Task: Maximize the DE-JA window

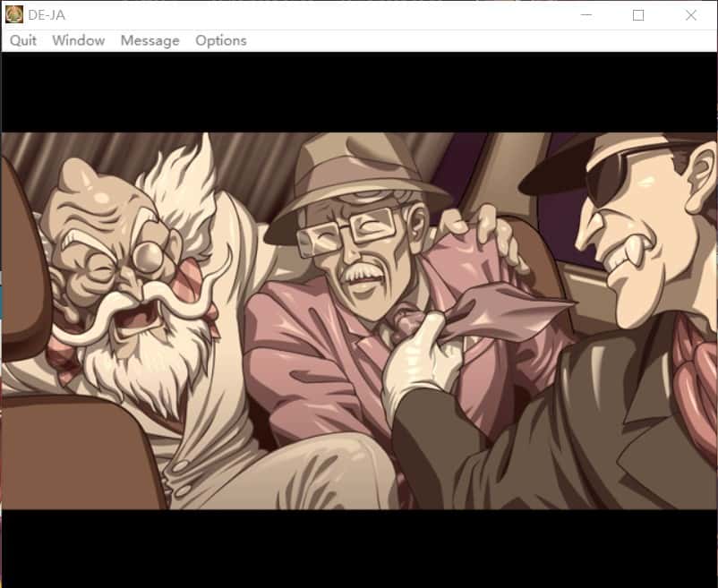Action: 638,15
